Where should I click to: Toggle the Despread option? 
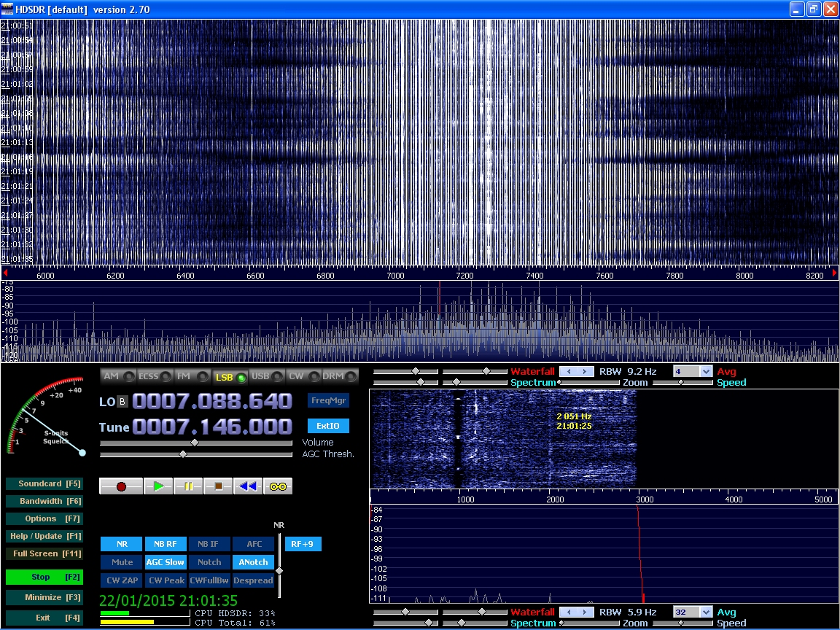(254, 580)
